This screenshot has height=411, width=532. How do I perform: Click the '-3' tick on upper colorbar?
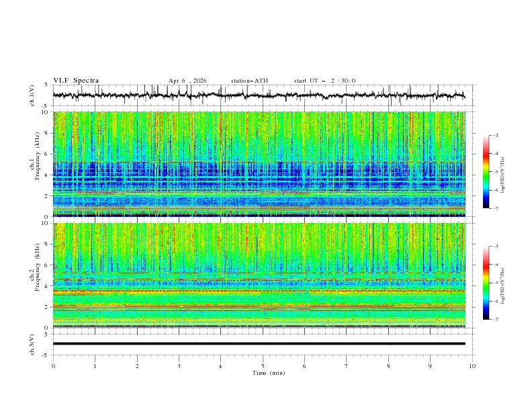495,135
